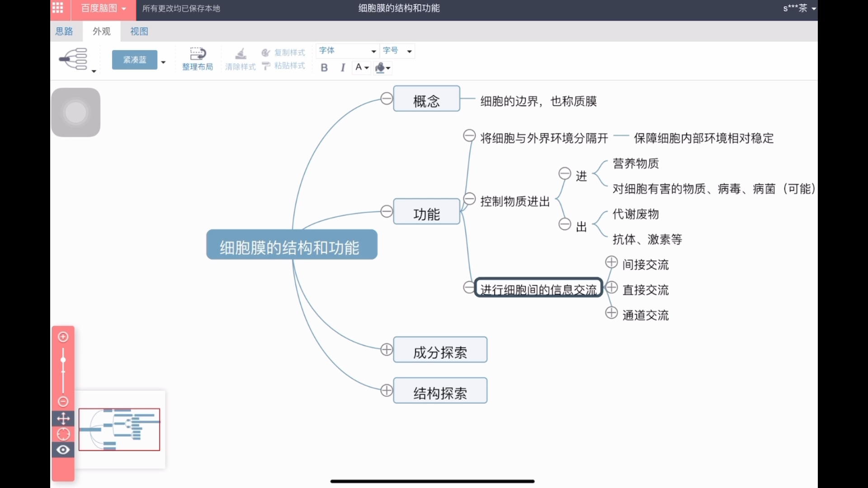
Task: Select the 功能 node
Action: pyautogui.click(x=426, y=211)
